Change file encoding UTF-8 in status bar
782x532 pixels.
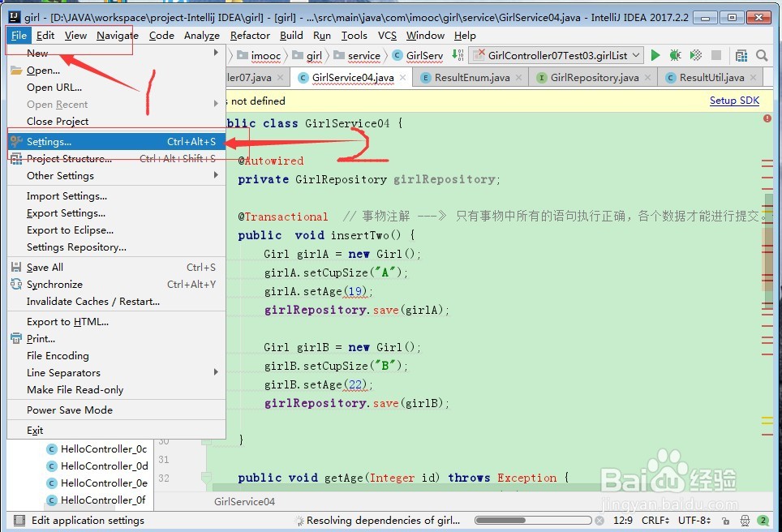tap(694, 521)
